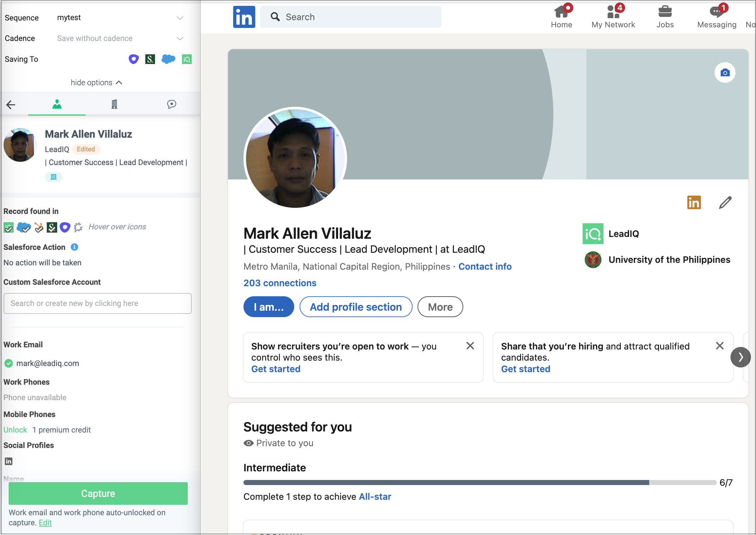Viewport: 756px width, 535px height.
Task: Open University of the Philippines link
Action: (x=657, y=260)
